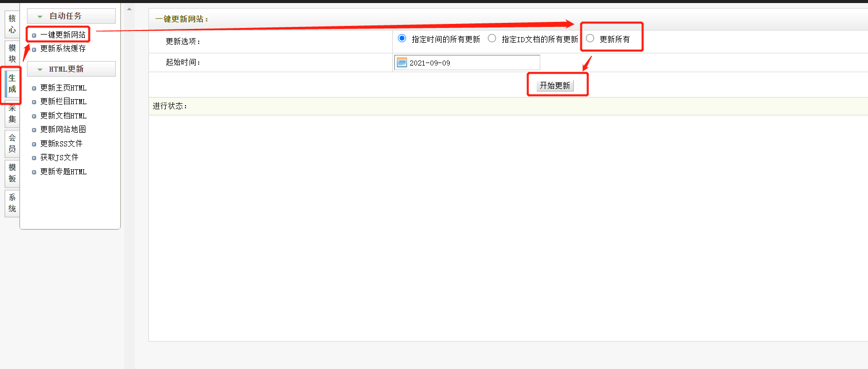868x369 pixels.
Task: Open 更新网站地图 link
Action: point(63,129)
